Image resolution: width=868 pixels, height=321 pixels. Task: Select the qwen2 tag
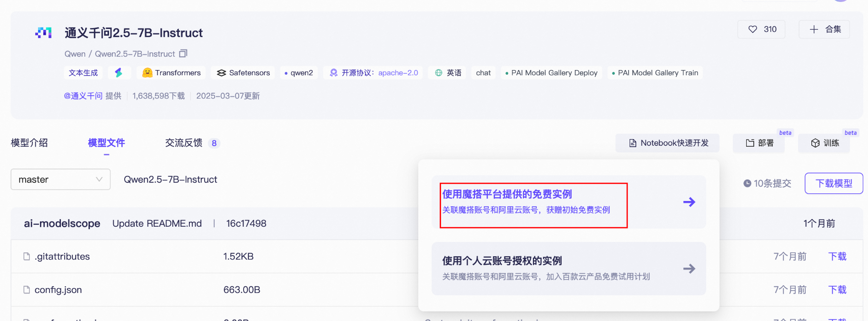(x=299, y=73)
